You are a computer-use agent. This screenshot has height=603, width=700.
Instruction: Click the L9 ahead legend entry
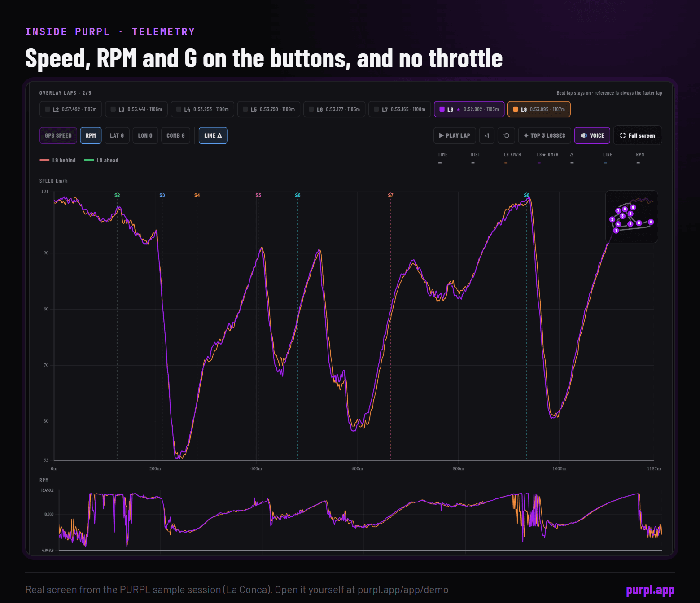tap(101, 160)
